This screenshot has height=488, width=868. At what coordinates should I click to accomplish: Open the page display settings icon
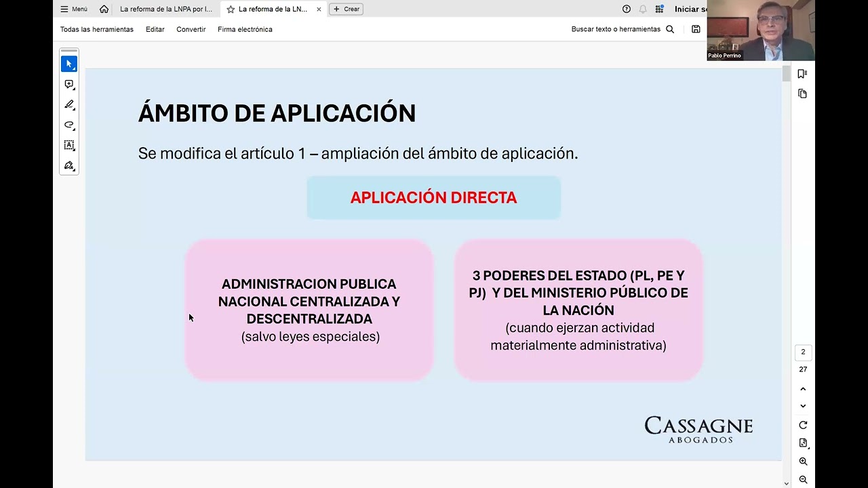[803, 443]
